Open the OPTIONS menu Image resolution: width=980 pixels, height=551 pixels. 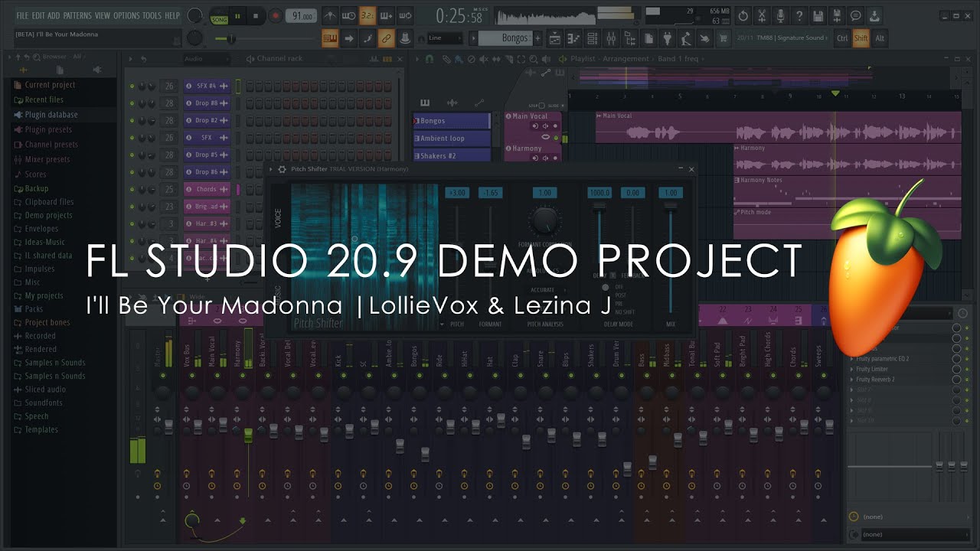(126, 15)
